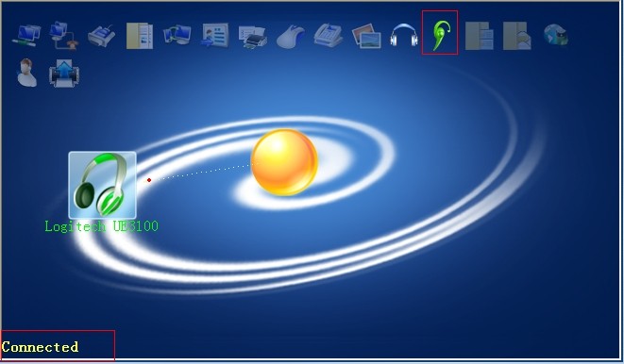Open the File Transfer folder icon
The width and height of the screenshot is (624, 364).
click(140, 36)
